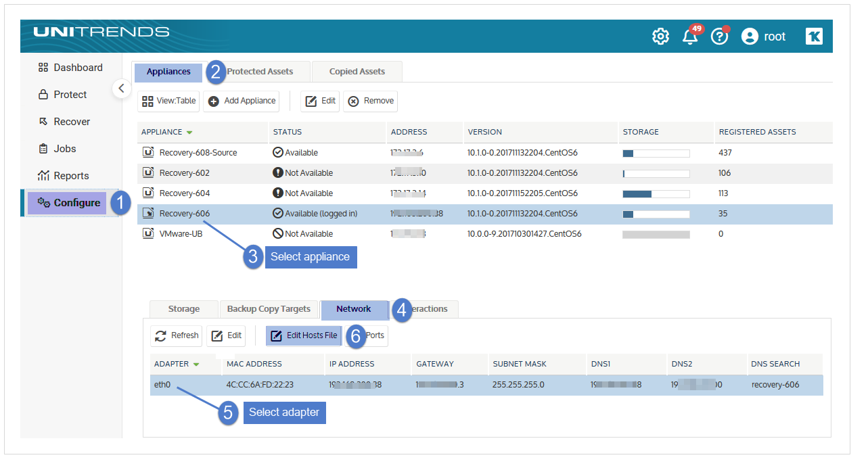Open the settings gear icon
Image resolution: width=868 pixels, height=468 pixels.
660,37
